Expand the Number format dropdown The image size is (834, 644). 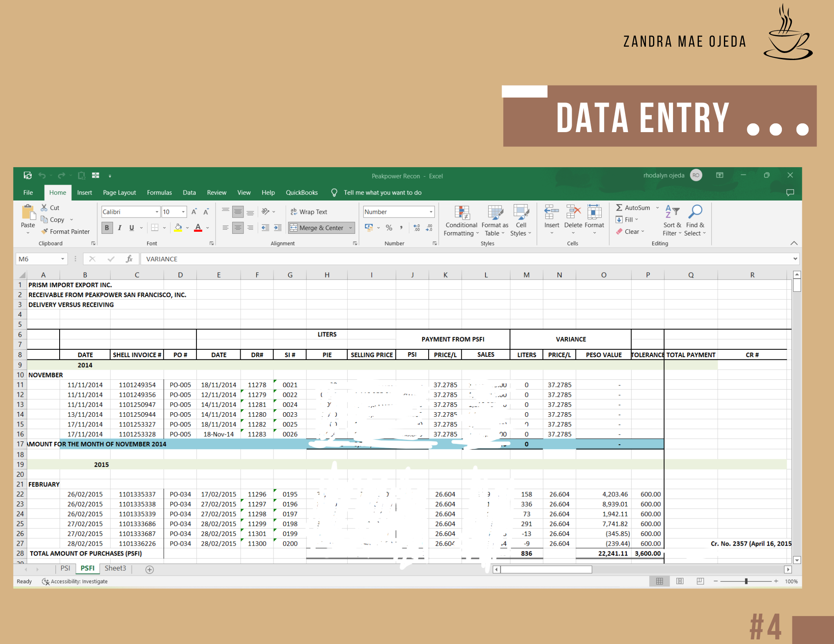(x=431, y=212)
